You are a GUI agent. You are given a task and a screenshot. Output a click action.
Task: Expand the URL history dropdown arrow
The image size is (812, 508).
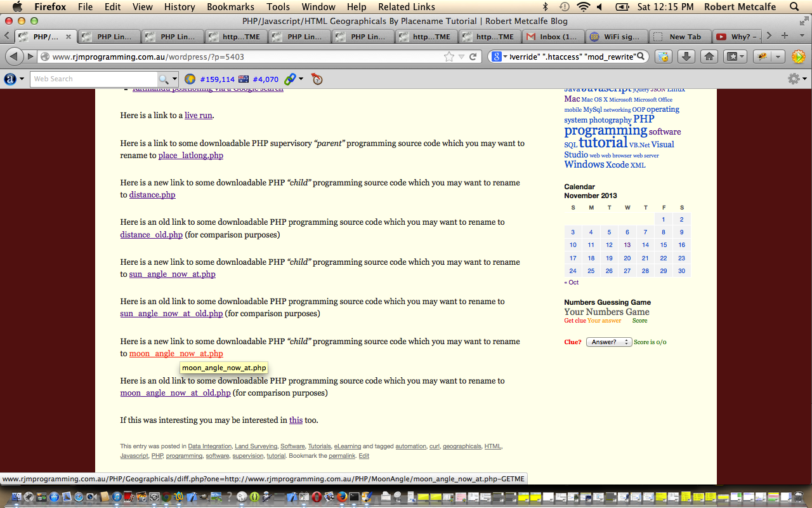coord(461,57)
